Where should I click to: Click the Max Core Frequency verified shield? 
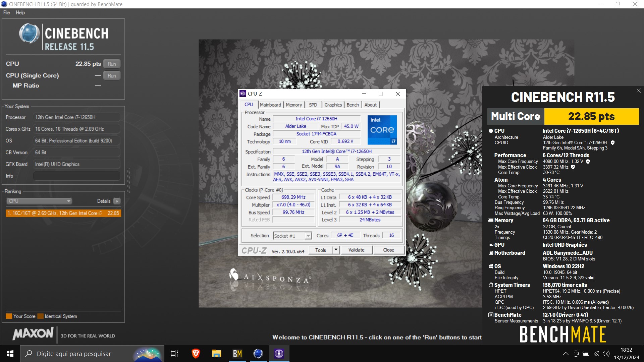coord(588,161)
